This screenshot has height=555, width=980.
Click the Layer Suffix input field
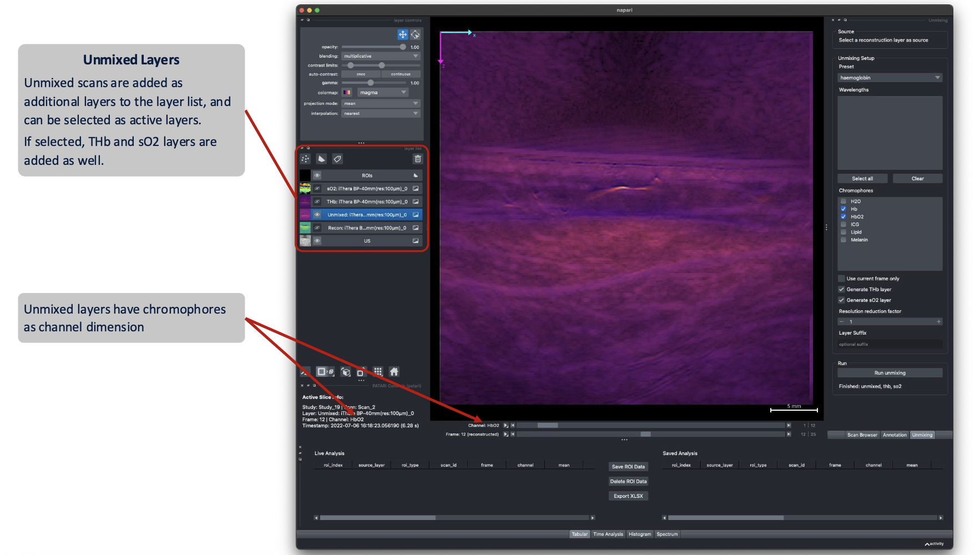click(890, 344)
